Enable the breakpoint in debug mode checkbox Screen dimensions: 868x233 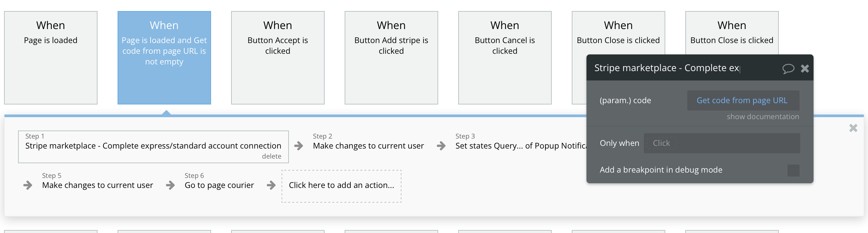pyautogui.click(x=793, y=170)
